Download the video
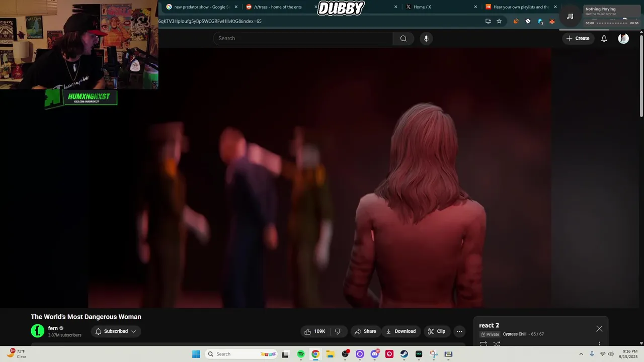This screenshot has width=644, height=362. coord(400,331)
